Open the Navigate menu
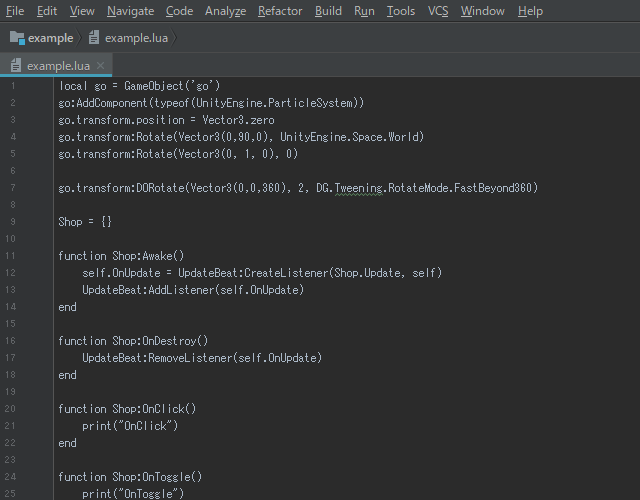This screenshot has height=500, width=640. click(x=131, y=11)
